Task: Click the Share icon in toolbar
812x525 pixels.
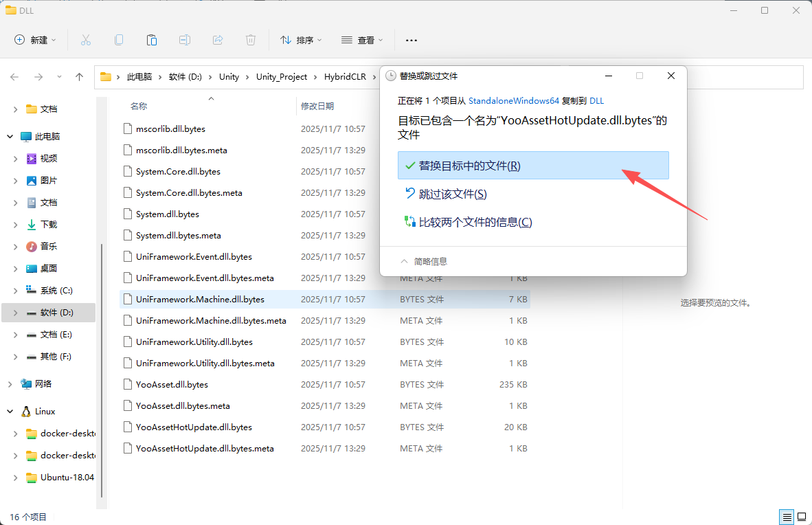Action: click(218, 40)
